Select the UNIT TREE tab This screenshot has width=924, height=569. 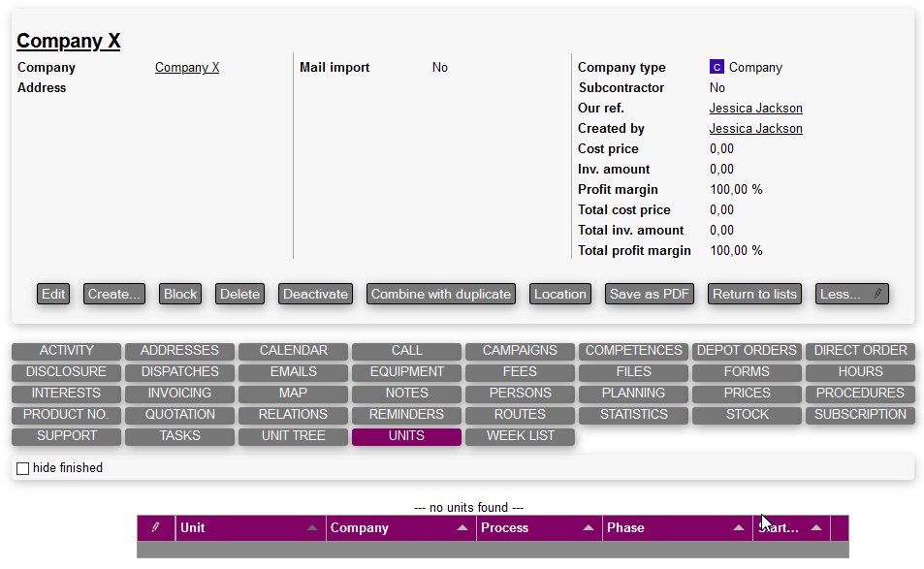click(x=293, y=436)
